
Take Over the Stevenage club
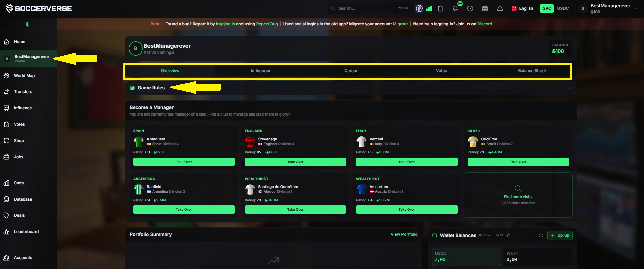pyautogui.click(x=295, y=162)
